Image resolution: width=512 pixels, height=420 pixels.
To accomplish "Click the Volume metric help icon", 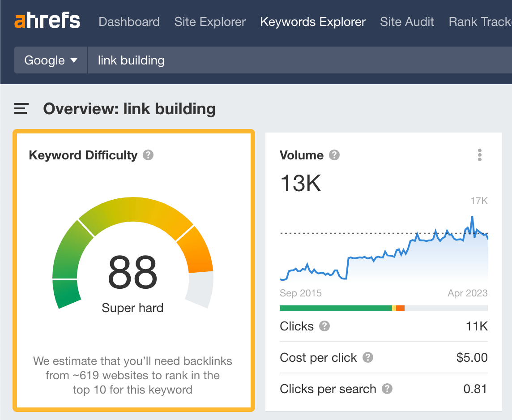I will [x=334, y=155].
